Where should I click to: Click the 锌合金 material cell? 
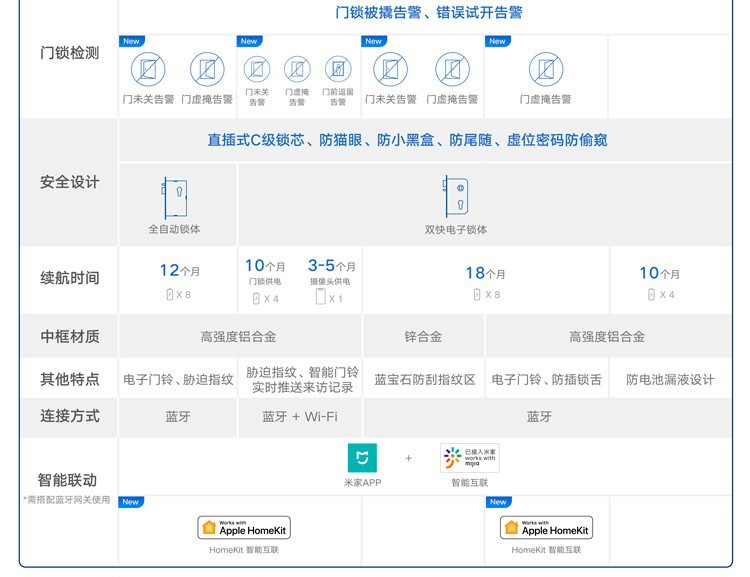423,336
